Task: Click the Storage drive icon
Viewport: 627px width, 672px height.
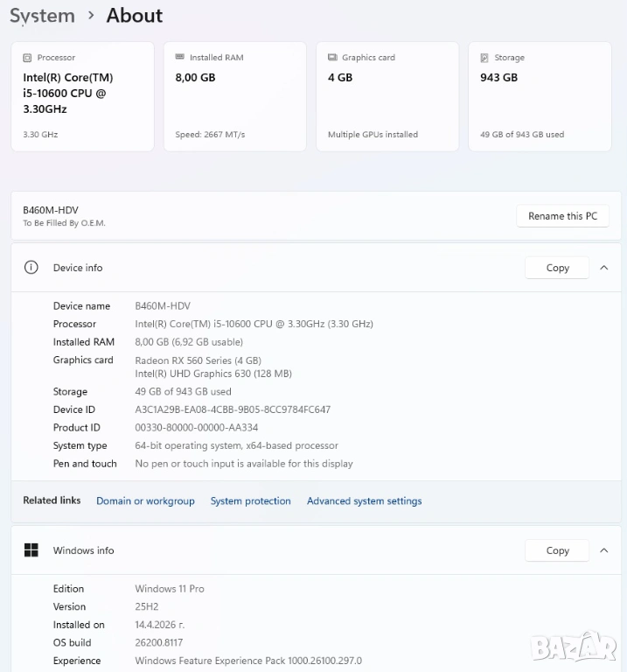Action: pyautogui.click(x=484, y=58)
